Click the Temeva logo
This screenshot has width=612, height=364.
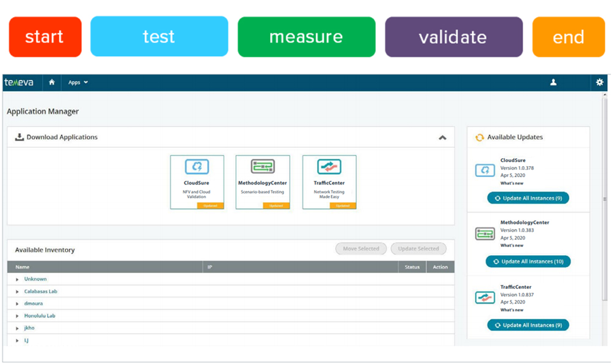19,82
